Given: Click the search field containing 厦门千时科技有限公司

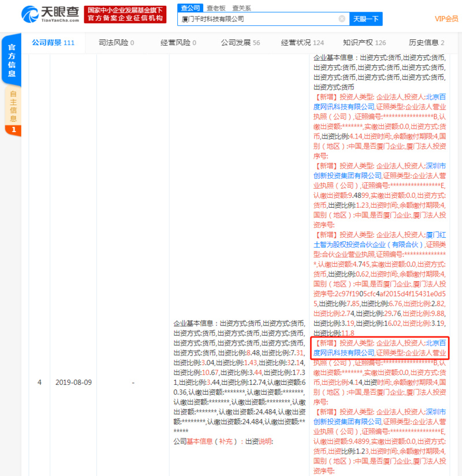Looking at the screenshot, I should [257, 19].
